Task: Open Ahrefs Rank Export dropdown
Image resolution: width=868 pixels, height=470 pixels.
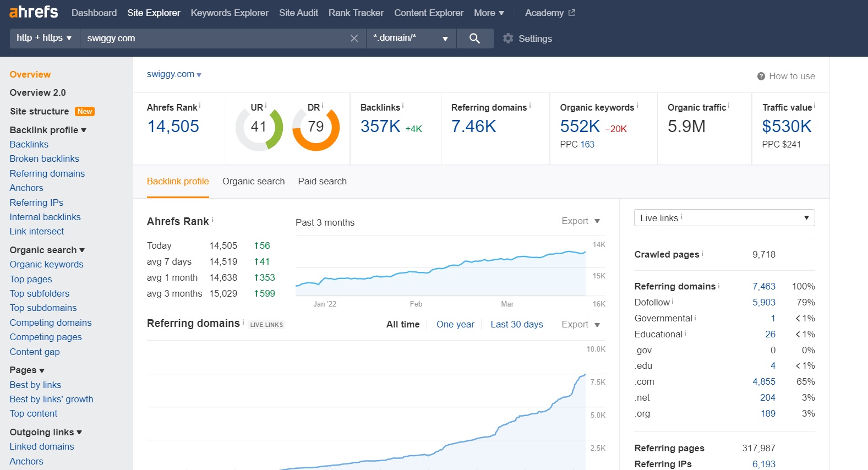Action: [x=581, y=221]
